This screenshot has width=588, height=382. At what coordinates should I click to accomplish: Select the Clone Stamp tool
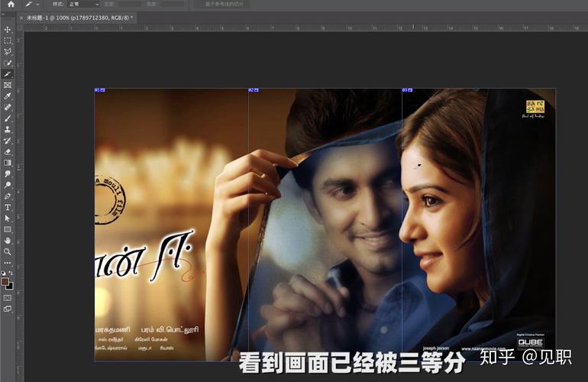[x=8, y=129]
